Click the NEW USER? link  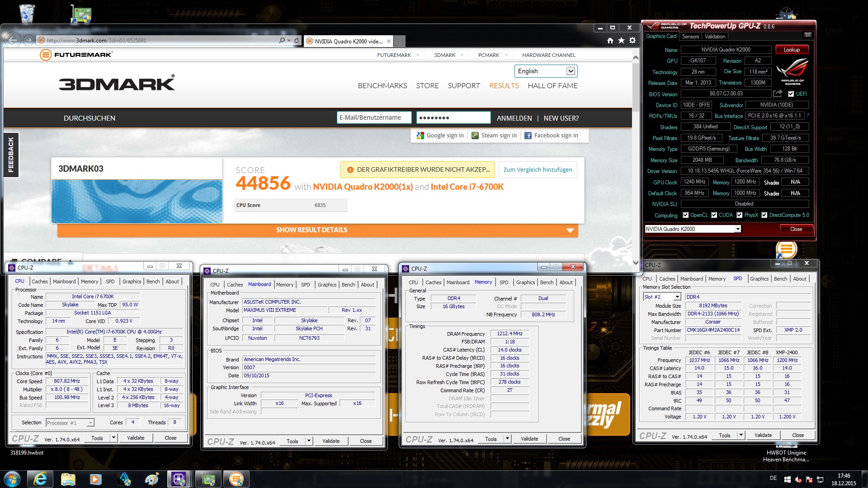(561, 118)
